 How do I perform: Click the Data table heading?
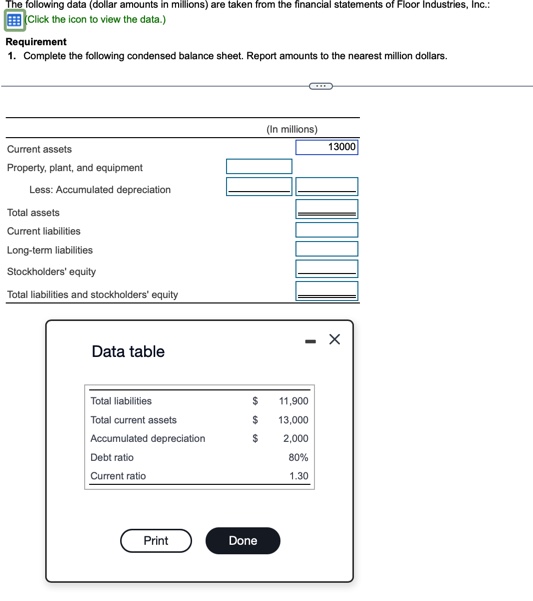pyautogui.click(x=128, y=351)
